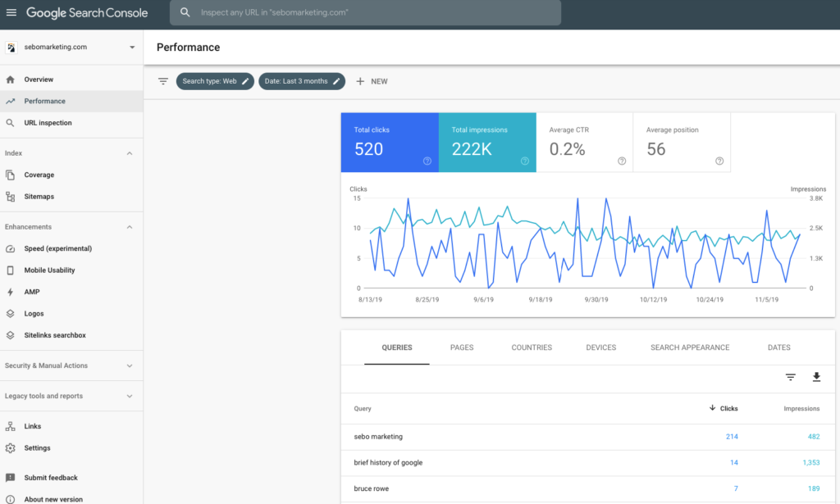Switch to the Devices tab
The width and height of the screenshot is (840, 504).
pos(600,347)
